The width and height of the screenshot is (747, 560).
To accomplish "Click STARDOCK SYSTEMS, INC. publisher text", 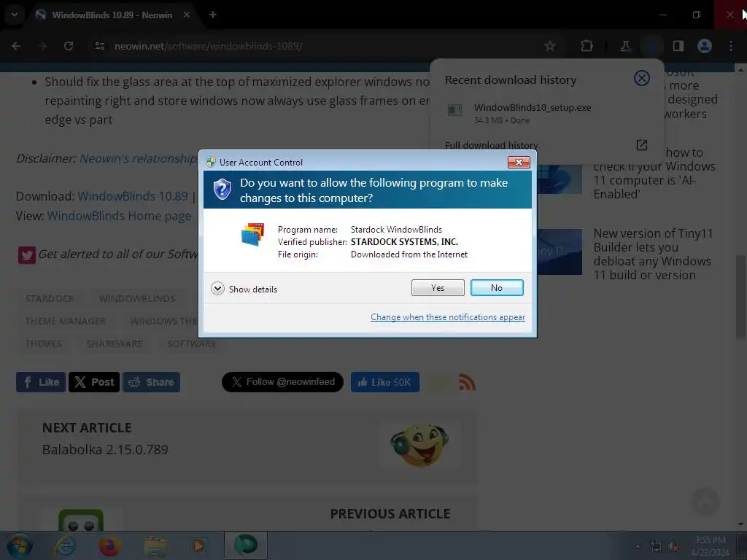I will 404,242.
